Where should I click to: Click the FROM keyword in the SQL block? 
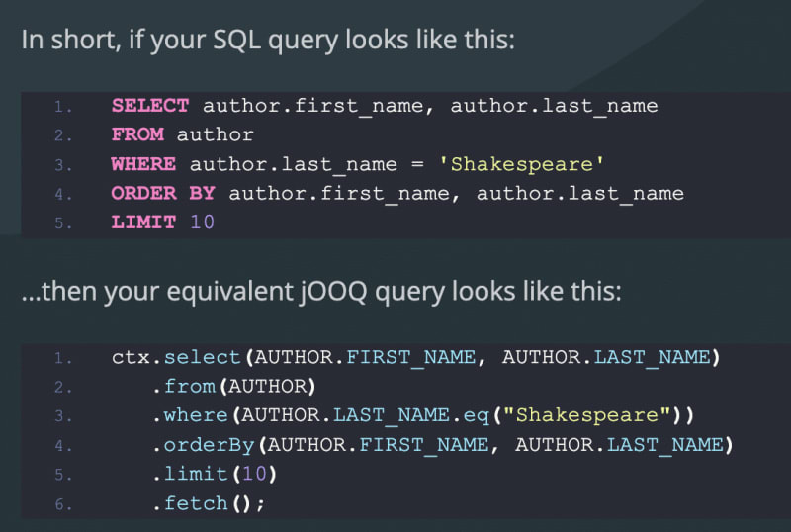point(137,134)
